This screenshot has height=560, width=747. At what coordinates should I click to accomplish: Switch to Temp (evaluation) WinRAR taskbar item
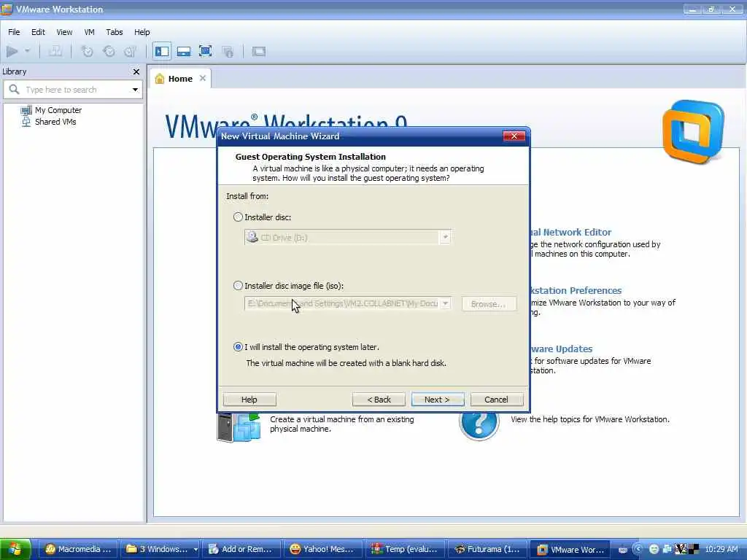(404, 549)
